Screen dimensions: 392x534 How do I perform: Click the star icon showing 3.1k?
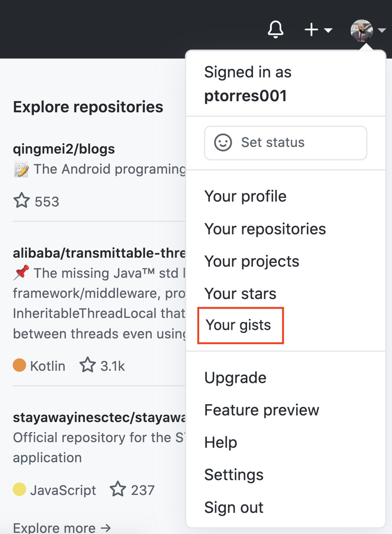coord(88,365)
